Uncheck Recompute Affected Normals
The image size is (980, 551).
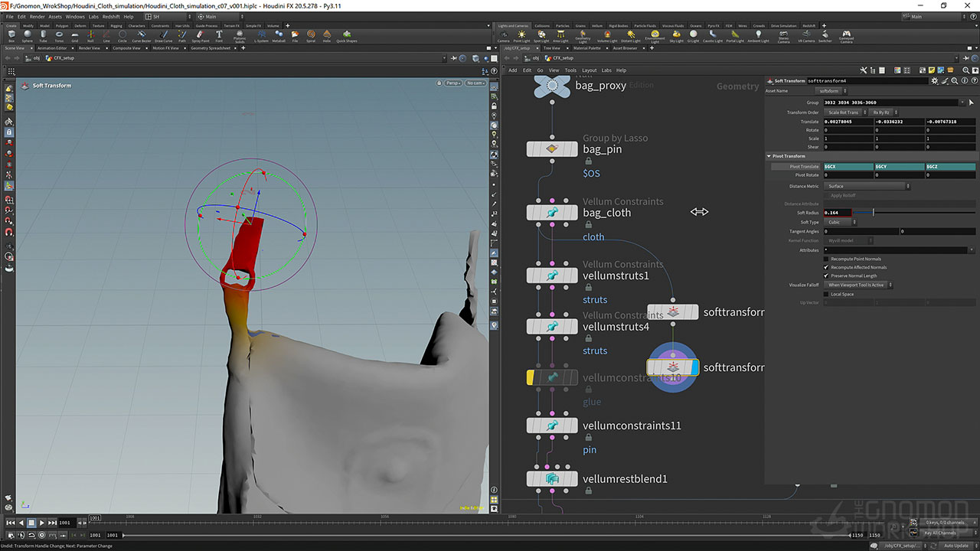[x=826, y=267]
